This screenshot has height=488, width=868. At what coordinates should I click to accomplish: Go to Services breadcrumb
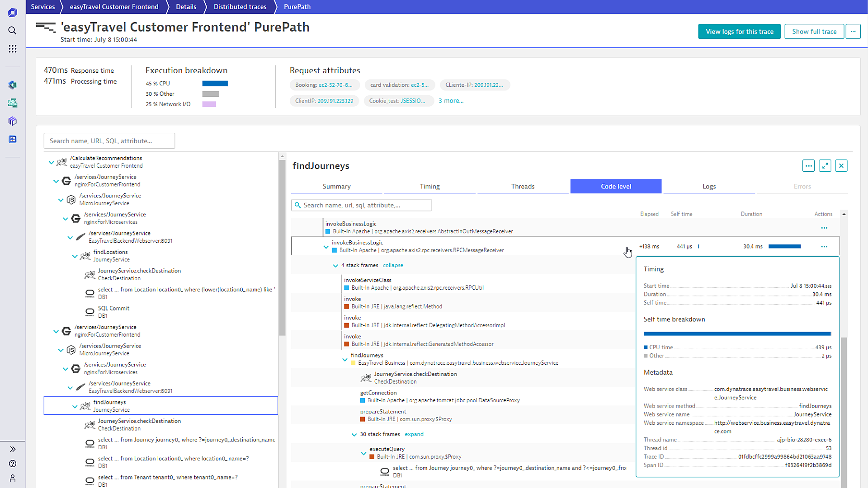point(43,7)
